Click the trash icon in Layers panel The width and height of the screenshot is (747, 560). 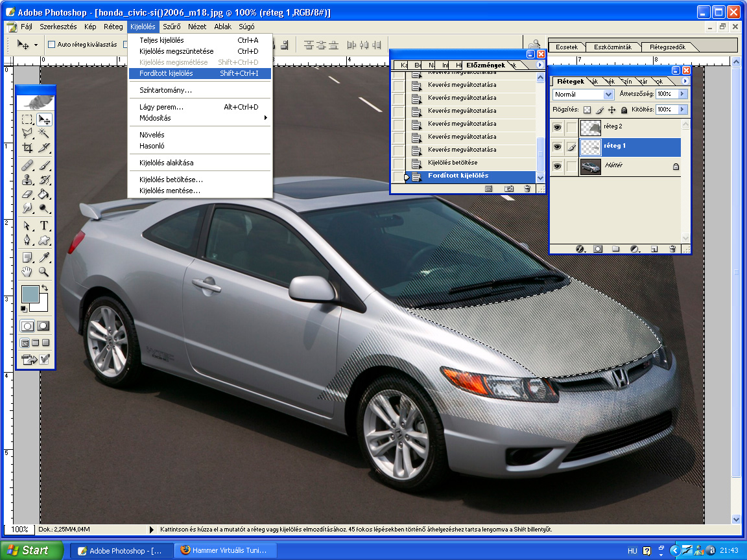(x=672, y=248)
